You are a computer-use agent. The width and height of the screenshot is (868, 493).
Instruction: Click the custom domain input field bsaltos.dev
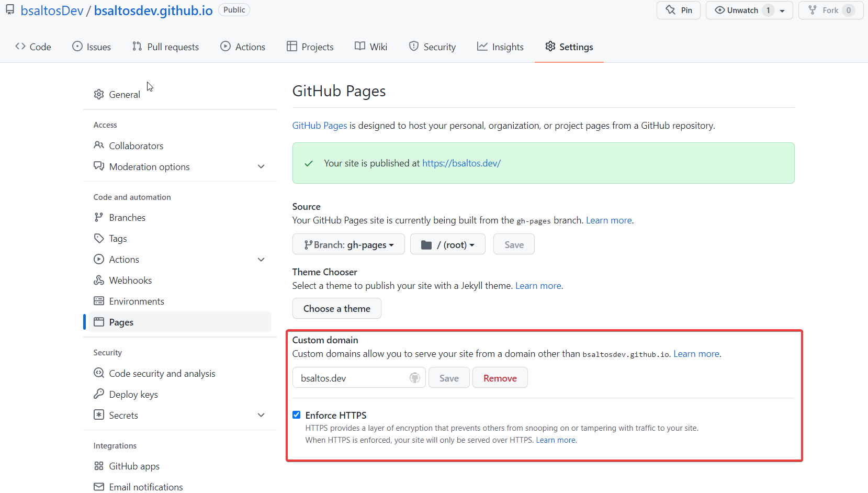[x=359, y=378]
